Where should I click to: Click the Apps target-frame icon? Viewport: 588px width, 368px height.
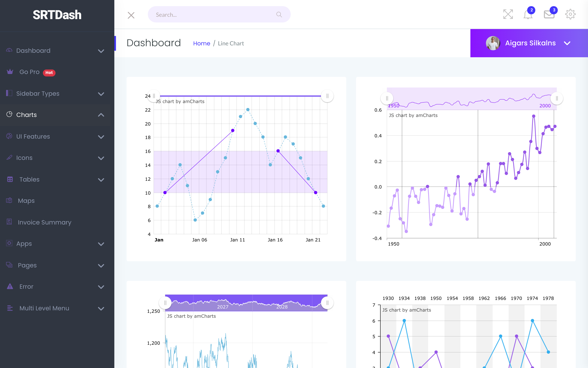(9, 243)
